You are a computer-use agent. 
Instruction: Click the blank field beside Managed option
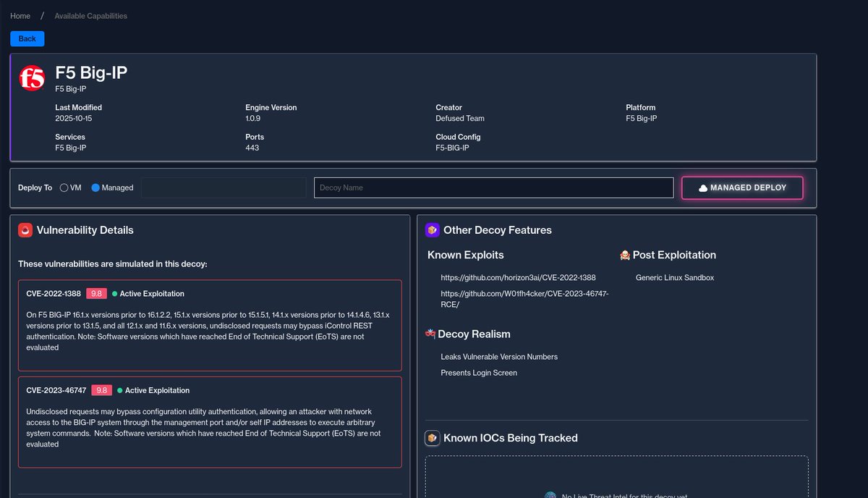224,187
